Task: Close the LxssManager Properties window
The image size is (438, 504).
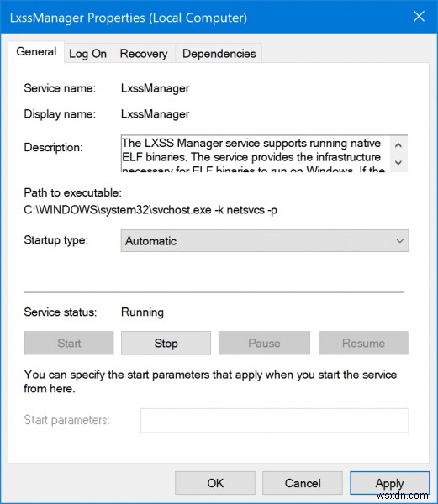Action: coord(419,16)
